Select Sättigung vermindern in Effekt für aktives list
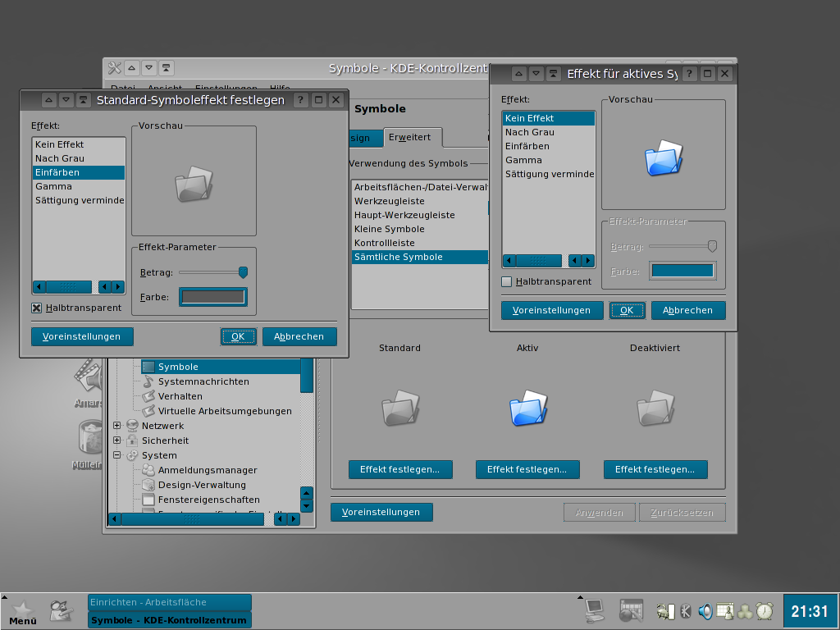This screenshot has height=630, width=840. (549, 174)
